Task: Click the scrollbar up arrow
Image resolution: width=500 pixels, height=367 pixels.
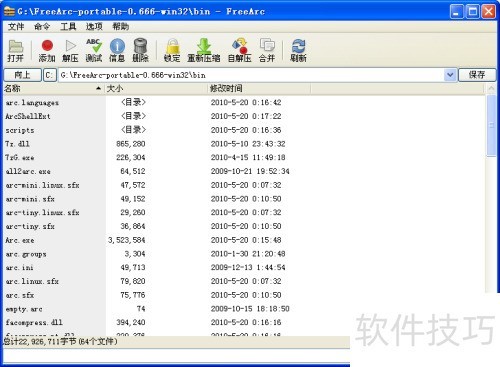Action: [x=491, y=89]
